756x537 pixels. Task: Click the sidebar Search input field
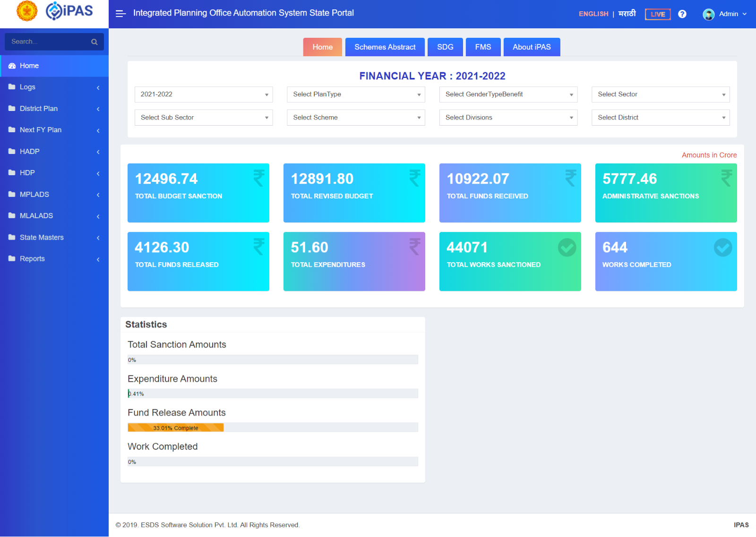point(47,42)
